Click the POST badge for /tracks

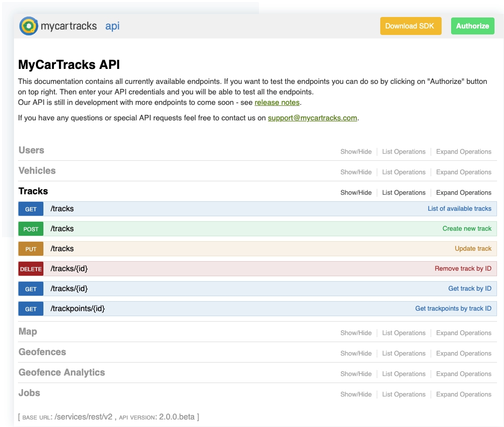pos(31,229)
